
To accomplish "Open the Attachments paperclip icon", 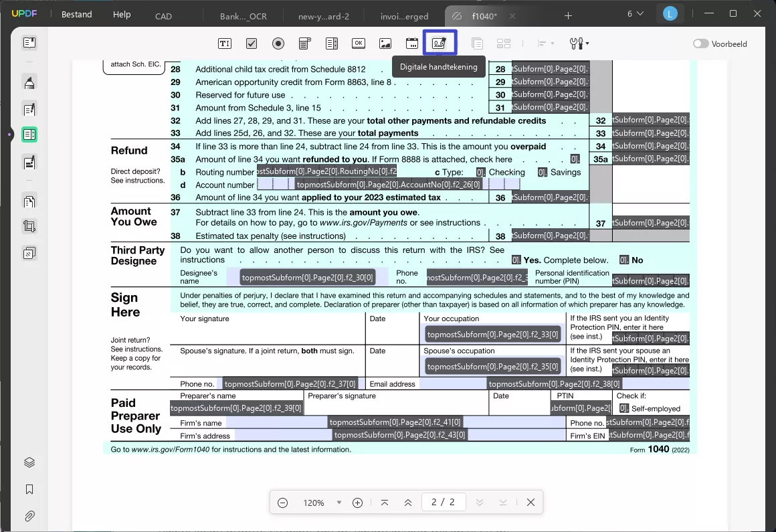I will [29, 516].
